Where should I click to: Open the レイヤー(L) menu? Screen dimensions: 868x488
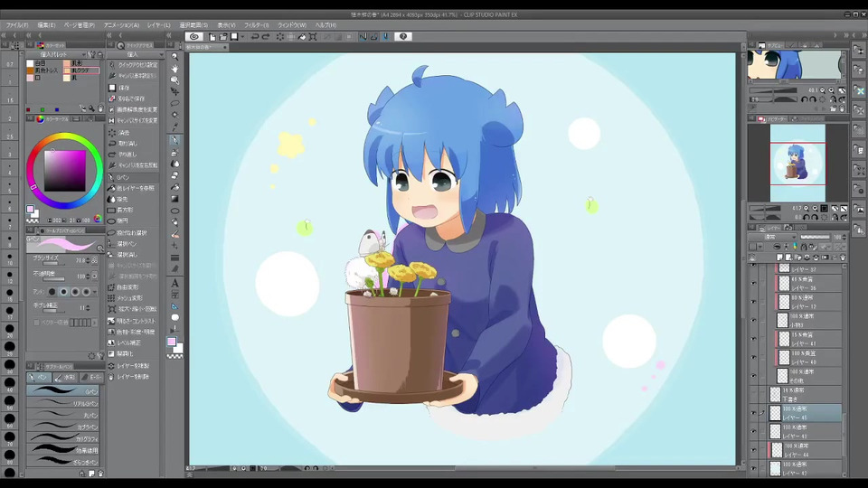tap(159, 25)
